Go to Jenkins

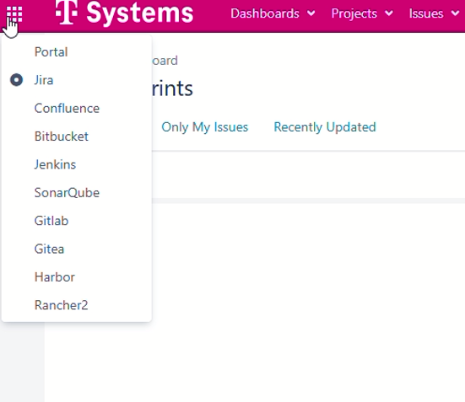tap(55, 164)
